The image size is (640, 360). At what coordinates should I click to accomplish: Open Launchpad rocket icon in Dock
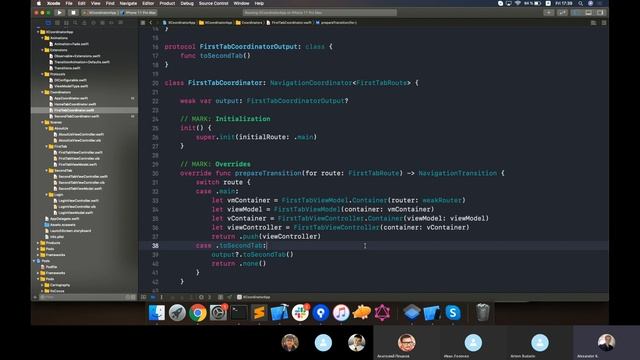point(177,313)
